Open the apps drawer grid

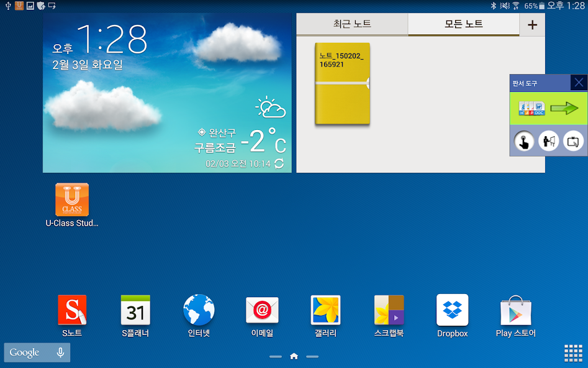[572, 352]
